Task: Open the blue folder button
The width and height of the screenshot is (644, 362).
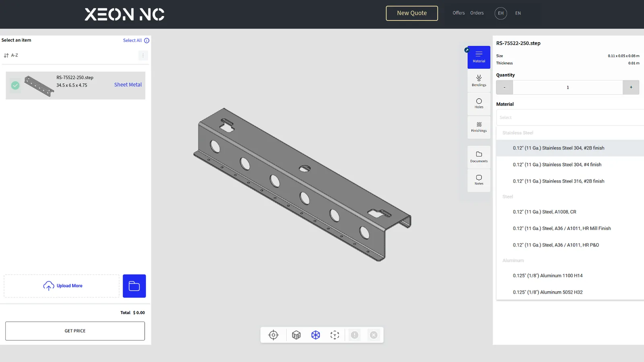Action: [134, 286]
